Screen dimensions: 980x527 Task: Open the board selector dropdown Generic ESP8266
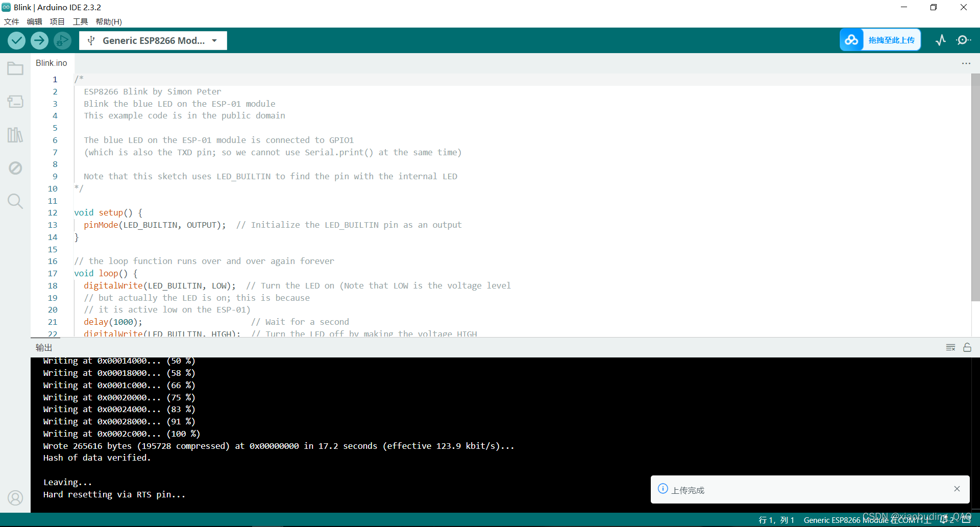click(x=153, y=40)
